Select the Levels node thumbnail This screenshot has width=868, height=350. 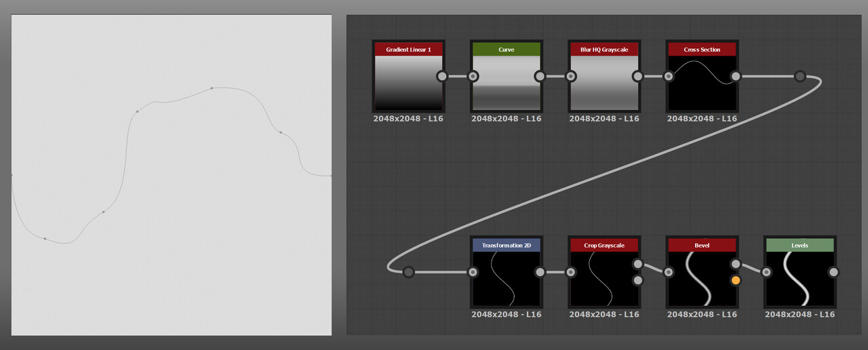[x=800, y=279]
